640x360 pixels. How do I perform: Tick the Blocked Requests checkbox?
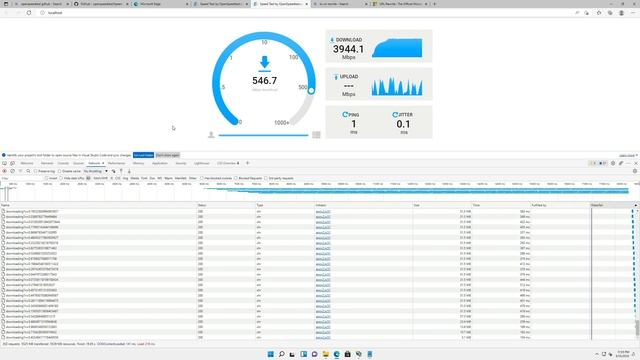point(236,178)
